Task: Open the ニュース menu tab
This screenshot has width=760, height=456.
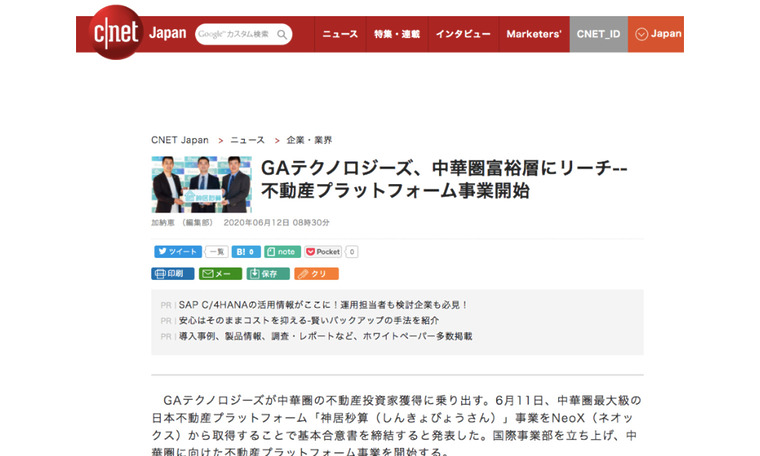Action: click(x=340, y=34)
